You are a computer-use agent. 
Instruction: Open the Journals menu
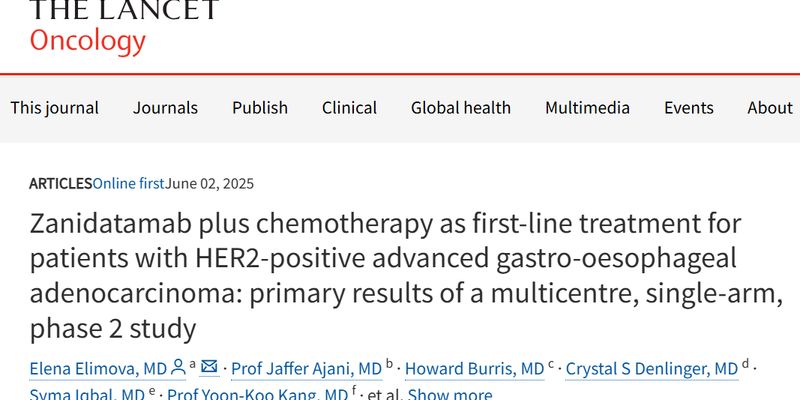coord(165,108)
